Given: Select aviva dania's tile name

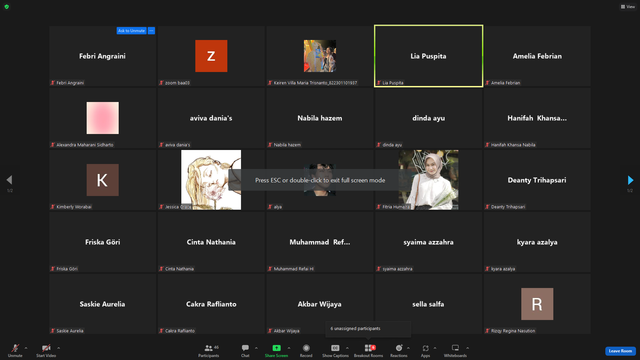Looking at the screenshot, I should (x=211, y=118).
